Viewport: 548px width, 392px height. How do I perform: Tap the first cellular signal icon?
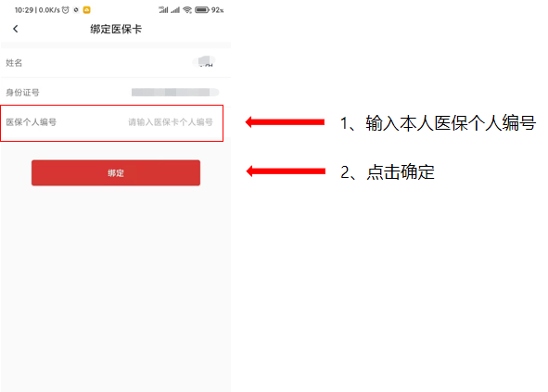pyautogui.click(x=163, y=10)
